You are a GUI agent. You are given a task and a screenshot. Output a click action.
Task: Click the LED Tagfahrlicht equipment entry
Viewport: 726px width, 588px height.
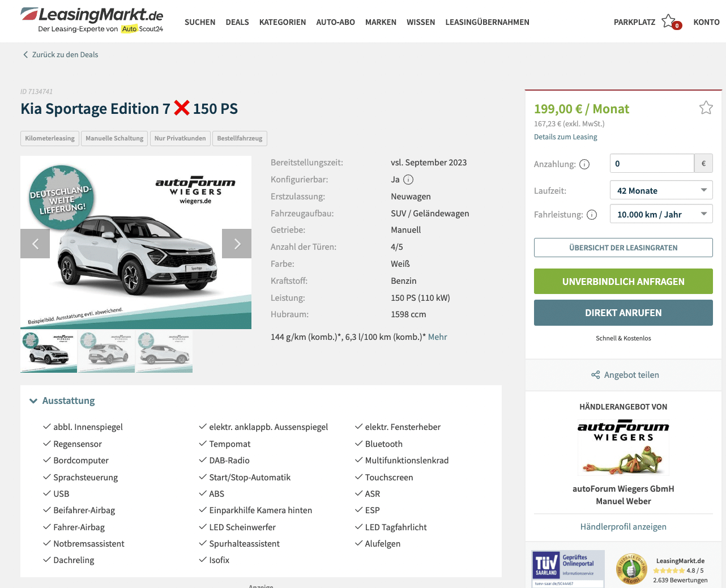pyautogui.click(x=396, y=527)
